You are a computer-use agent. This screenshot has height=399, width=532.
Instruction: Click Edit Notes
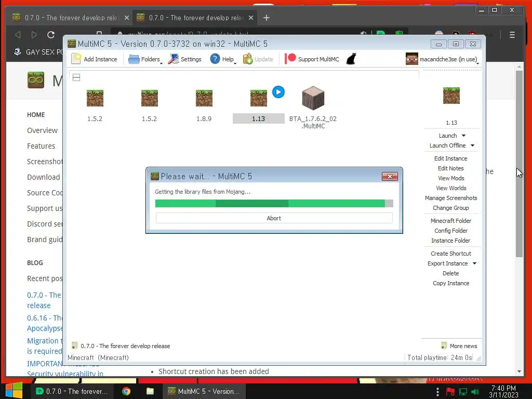450,168
